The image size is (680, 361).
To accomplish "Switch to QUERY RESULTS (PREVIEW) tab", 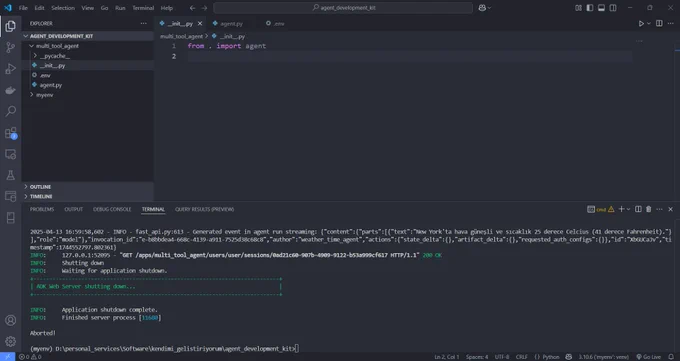I will click(204, 209).
